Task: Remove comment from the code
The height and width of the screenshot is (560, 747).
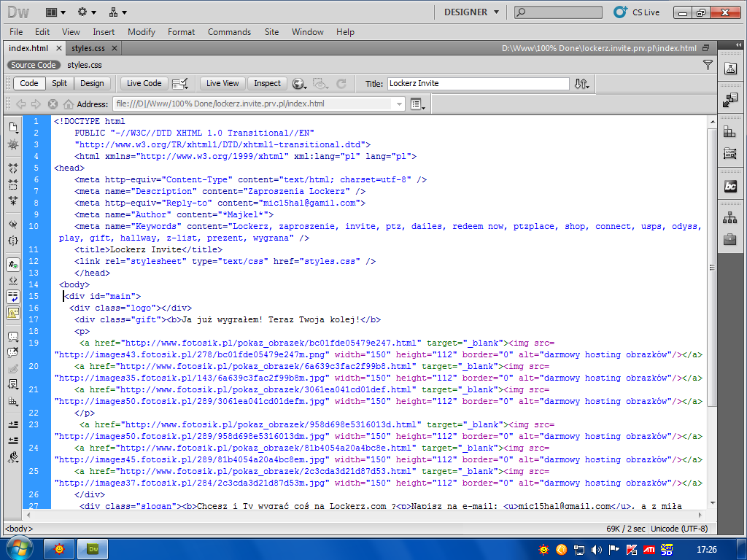Action: (13, 353)
